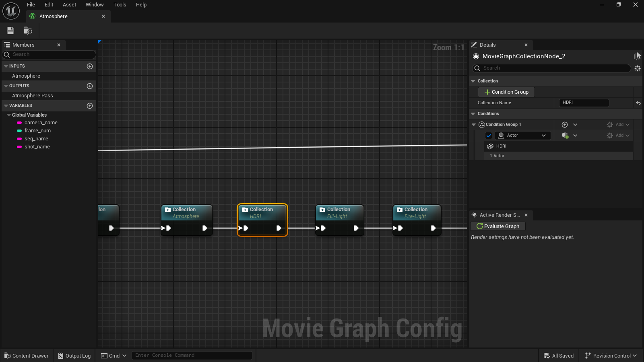Click the Collection Fire-Light node output pin
644x362 pixels.
click(433, 228)
